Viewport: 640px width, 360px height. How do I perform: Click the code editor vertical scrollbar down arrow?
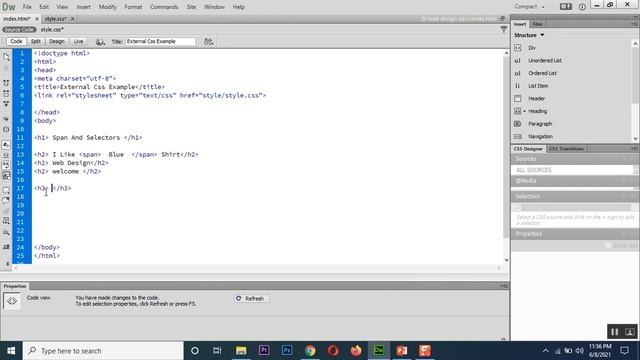pos(506,260)
